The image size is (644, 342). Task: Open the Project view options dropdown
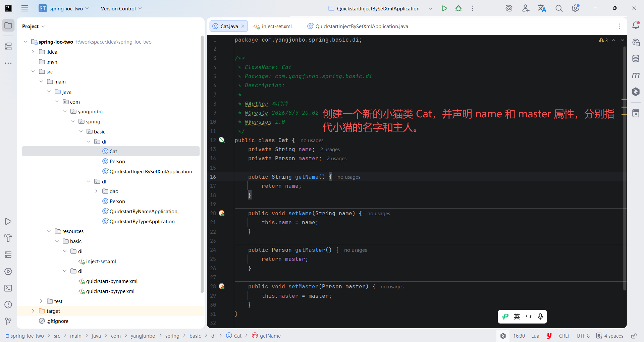coord(34,26)
